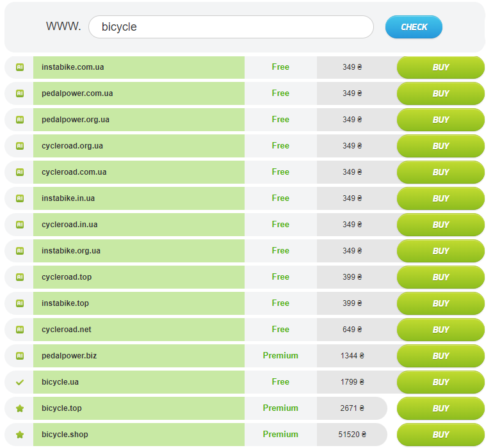Select the cycleroad.top domain name

point(67,277)
